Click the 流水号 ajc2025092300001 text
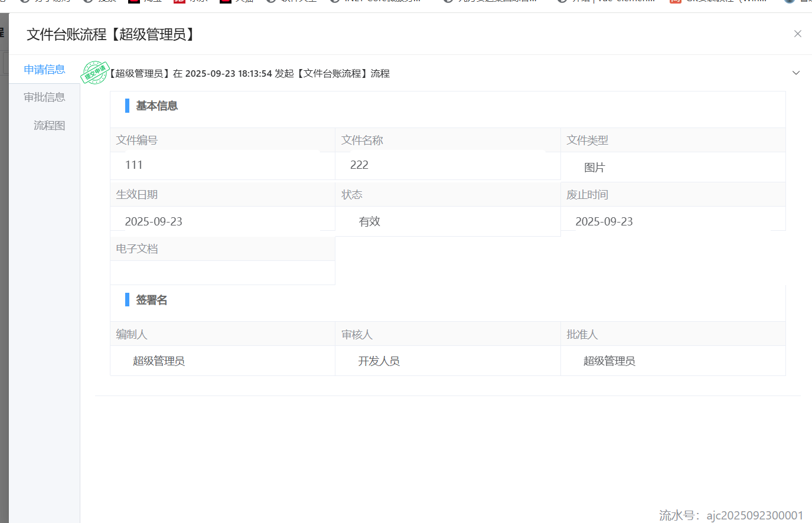 (731, 515)
